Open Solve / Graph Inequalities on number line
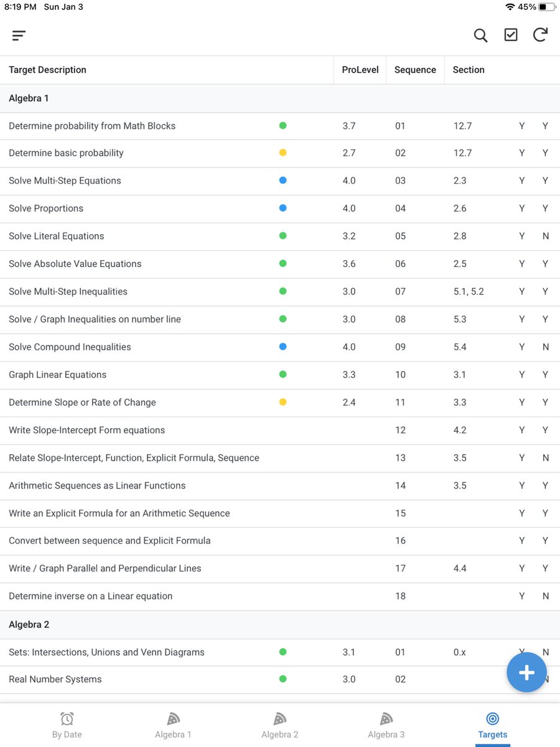Viewport: 560px width, 747px height. [280, 319]
